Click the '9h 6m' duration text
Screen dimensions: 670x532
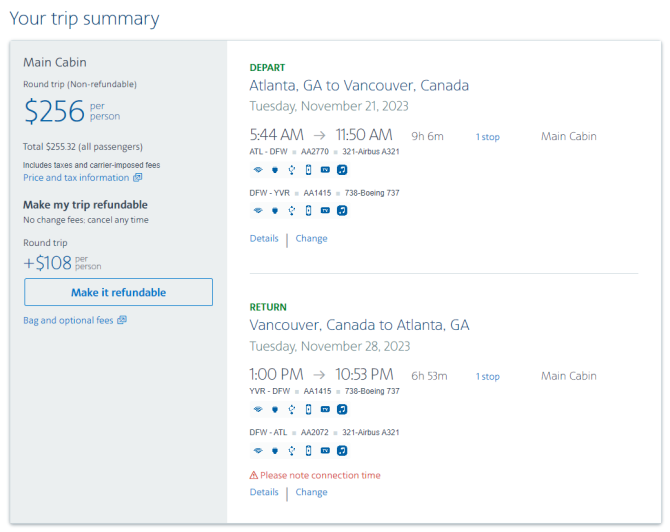[427, 136]
